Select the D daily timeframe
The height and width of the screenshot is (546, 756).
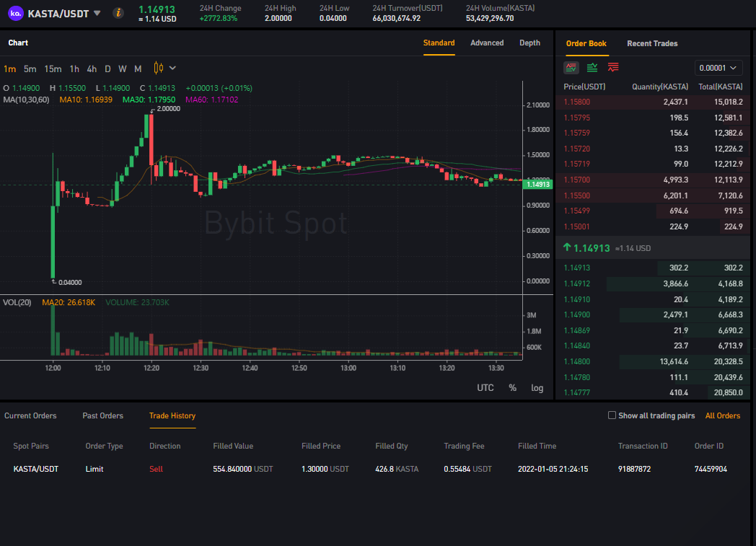click(107, 69)
